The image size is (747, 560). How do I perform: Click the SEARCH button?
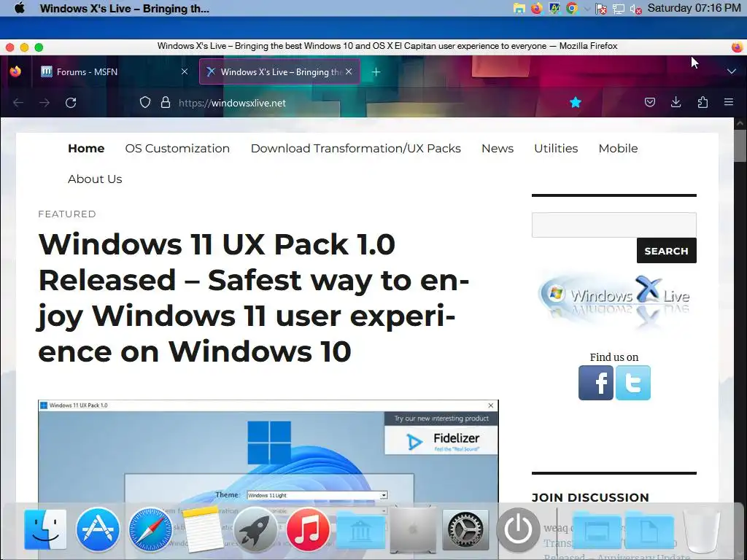[x=666, y=251]
